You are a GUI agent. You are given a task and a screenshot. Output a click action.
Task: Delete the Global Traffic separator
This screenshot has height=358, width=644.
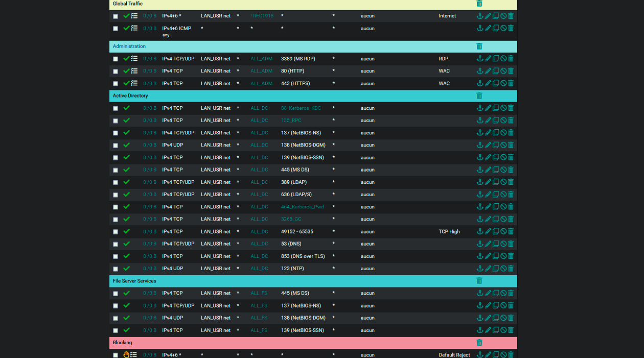(479, 4)
